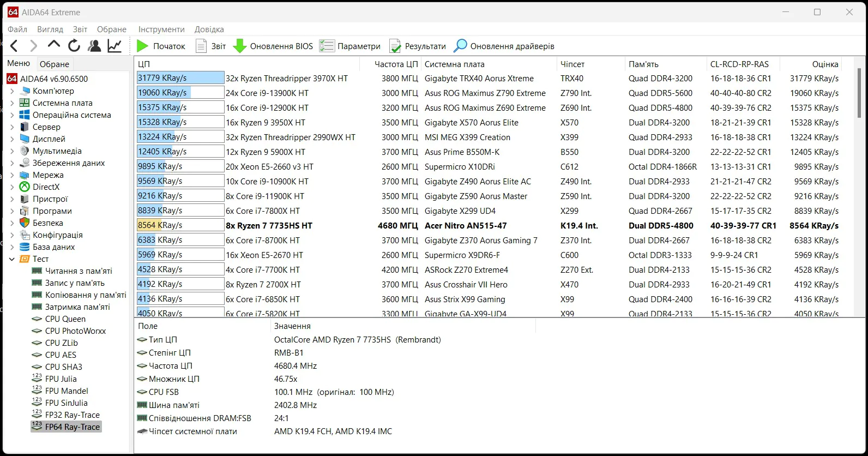Open CPU Queen benchmark
Viewport: 868px width, 456px height.
coord(59,319)
